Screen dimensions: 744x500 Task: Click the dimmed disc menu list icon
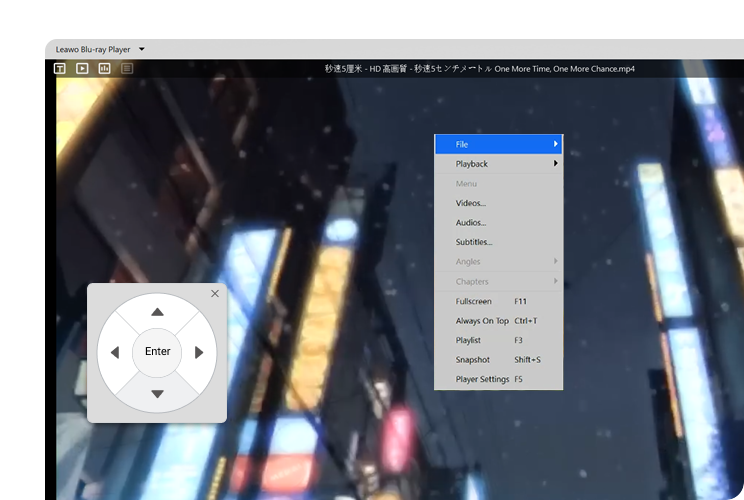point(127,69)
